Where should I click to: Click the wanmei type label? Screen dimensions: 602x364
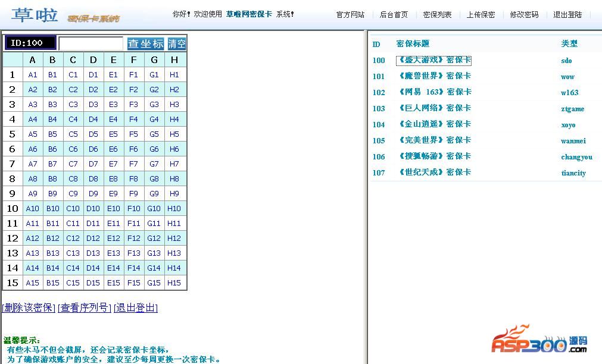[x=573, y=141]
